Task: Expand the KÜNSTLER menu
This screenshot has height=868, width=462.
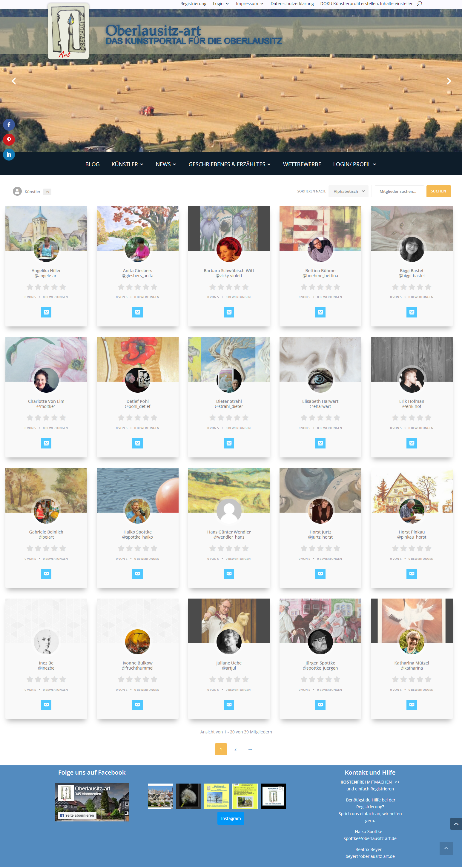Action: pos(128,164)
